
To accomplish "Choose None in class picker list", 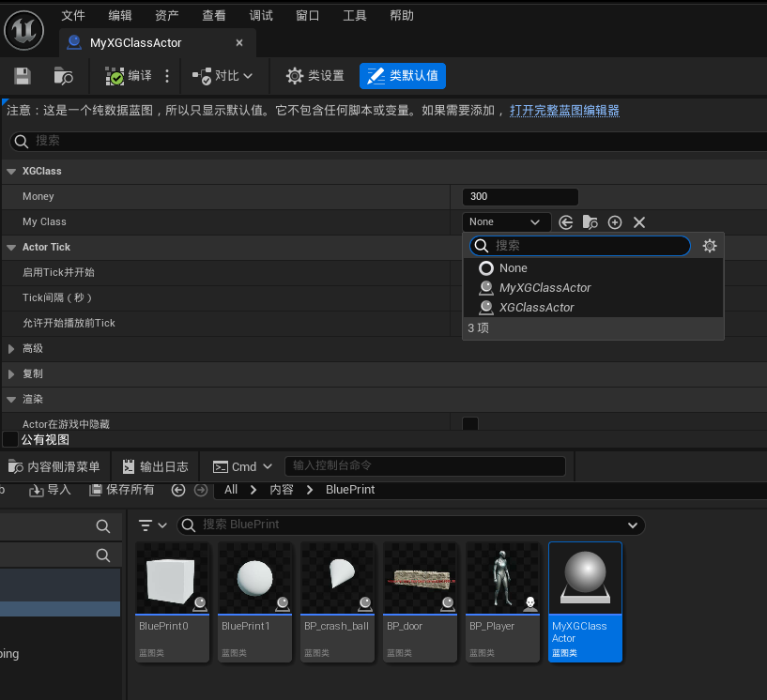I will pos(593,268).
